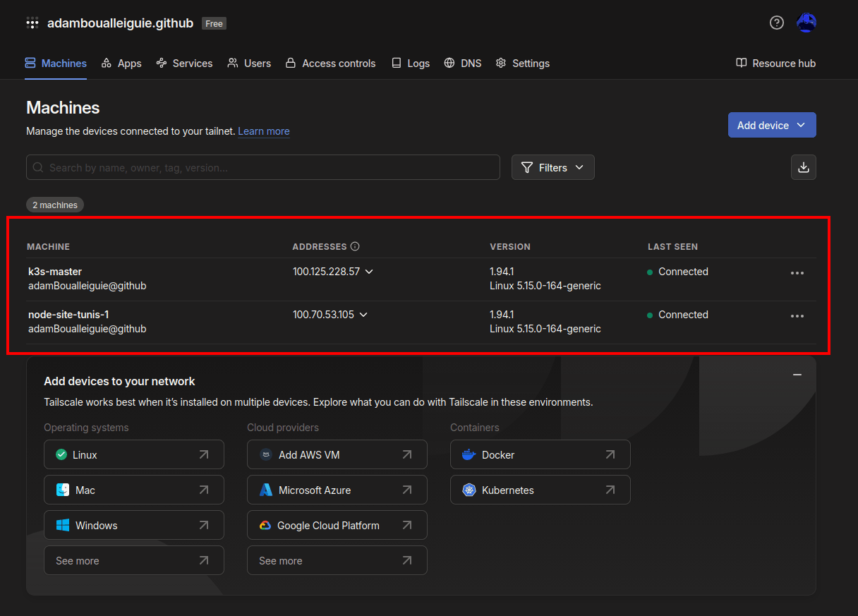Collapse the Add devices panel with the minus icon
The width and height of the screenshot is (858, 616).
(x=797, y=375)
